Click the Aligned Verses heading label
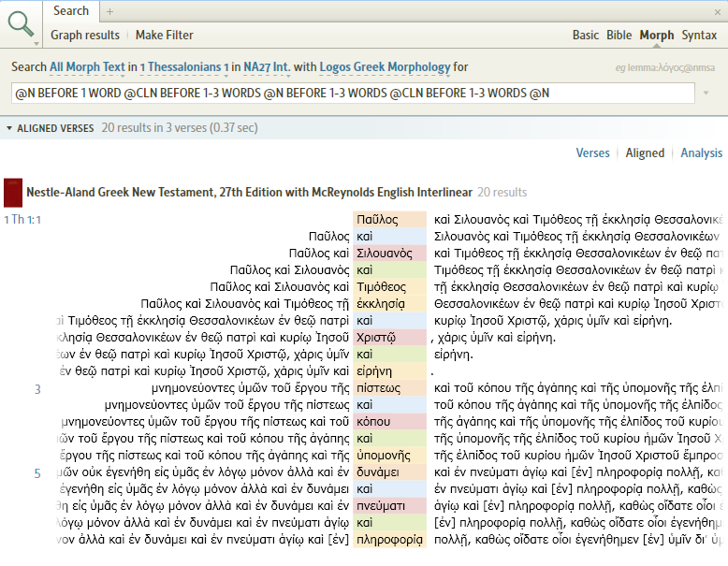 coord(55,128)
